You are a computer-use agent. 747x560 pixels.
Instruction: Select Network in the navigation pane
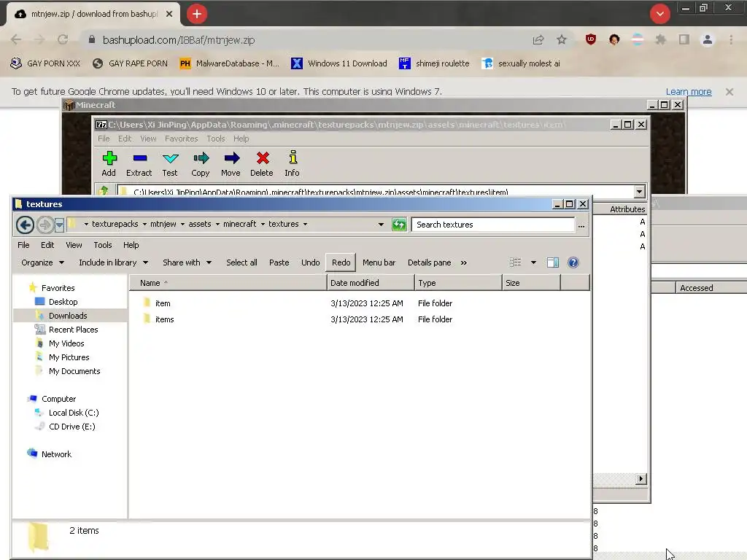coord(56,454)
